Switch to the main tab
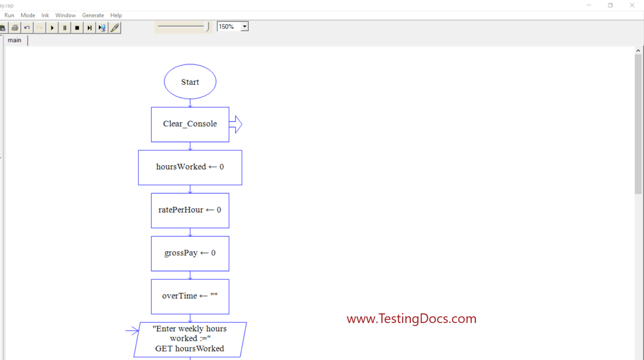This screenshot has width=644, height=360. click(x=15, y=40)
